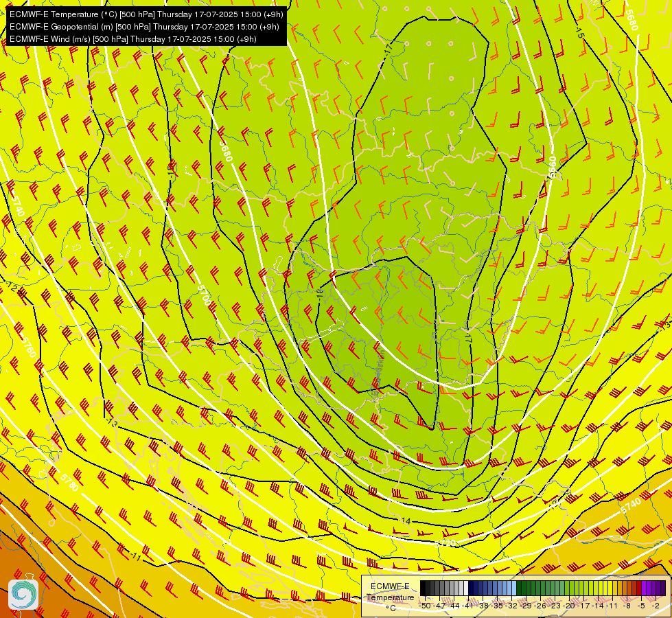This screenshot has height=618, width=672.
Task: Select the 5780 geopotential contour label
Action: point(69,481)
